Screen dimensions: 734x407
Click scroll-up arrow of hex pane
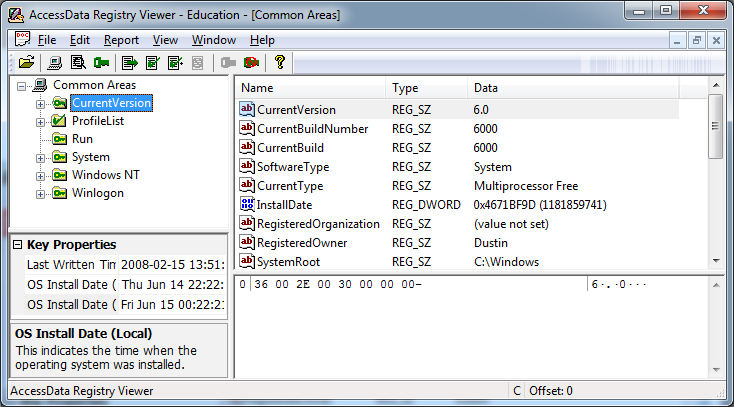coord(716,285)
